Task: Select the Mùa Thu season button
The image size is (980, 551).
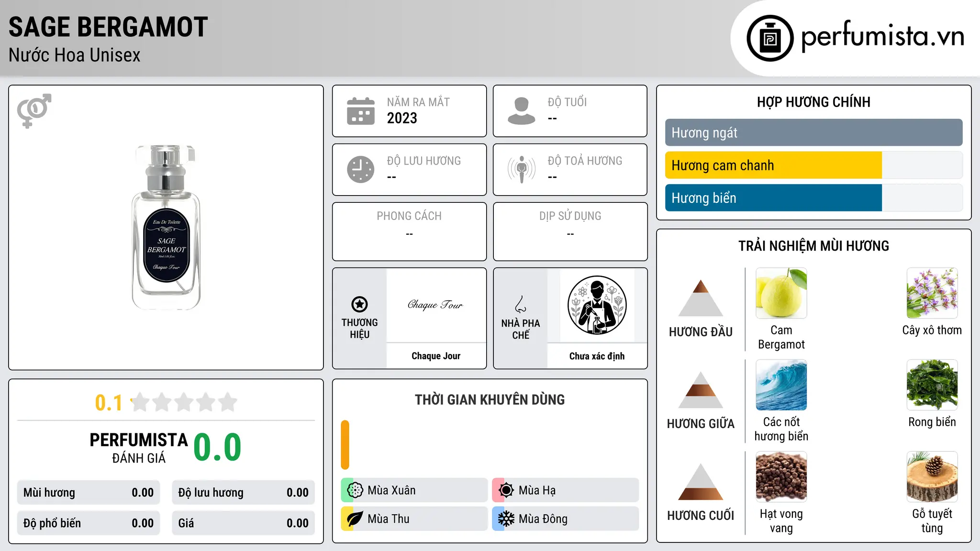Action: [x=414, y=519]
